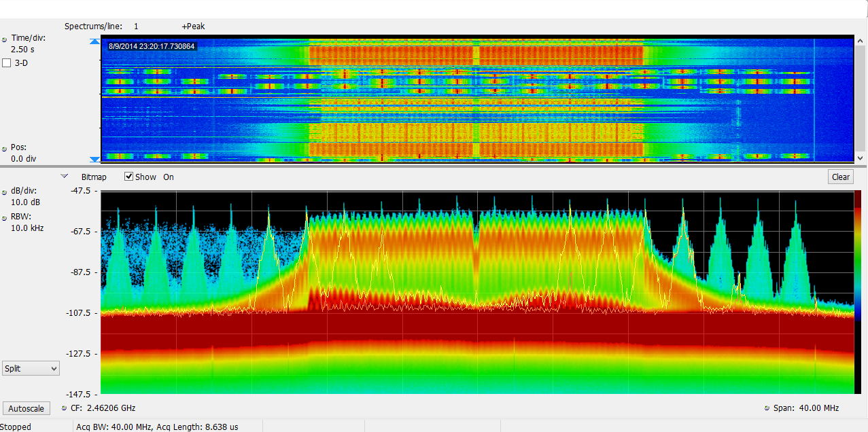Uncheck the Show trace checkbox
This screenshot has width=868, height=432.
click(128, 176)
